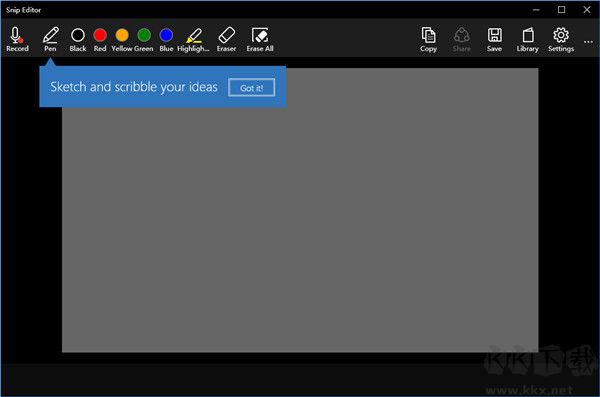Image resolution: width=600 pixels, height=397 pixels.
Task: Pick the Yellow ink color
Action: point(122,39)
